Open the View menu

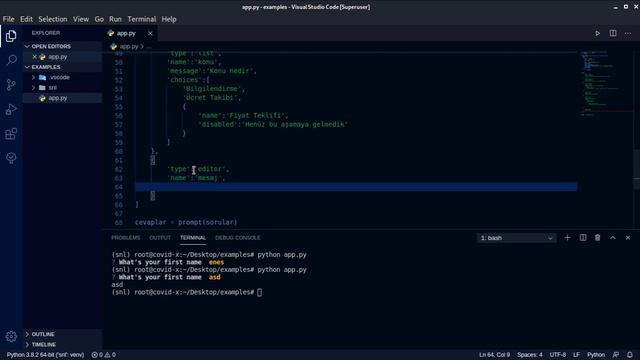pos(81,19)
